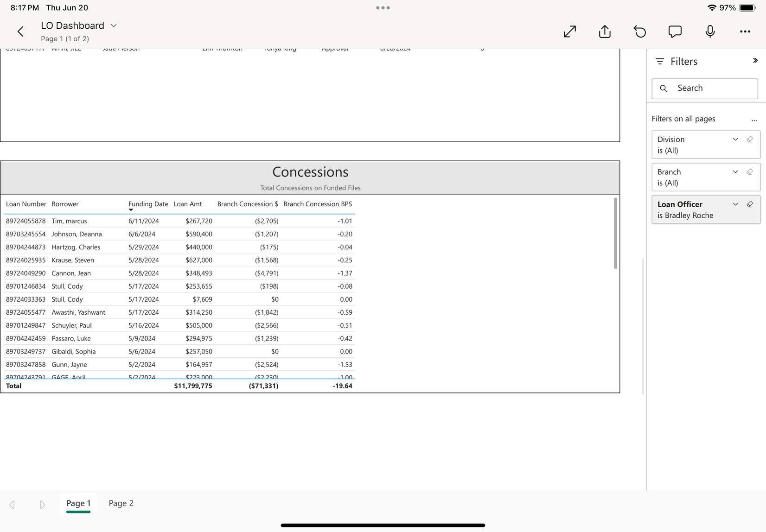The width and height of the screenshot is (766, 532).
Task: Select borrower Johnson, Deanna
Action: coord(77,234)
